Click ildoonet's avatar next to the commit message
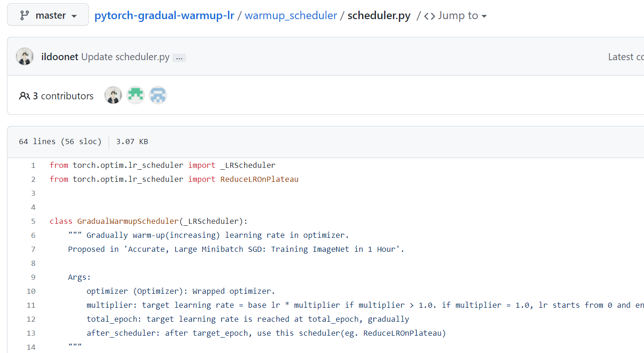644x353 pixels. (x=24, y=56)
